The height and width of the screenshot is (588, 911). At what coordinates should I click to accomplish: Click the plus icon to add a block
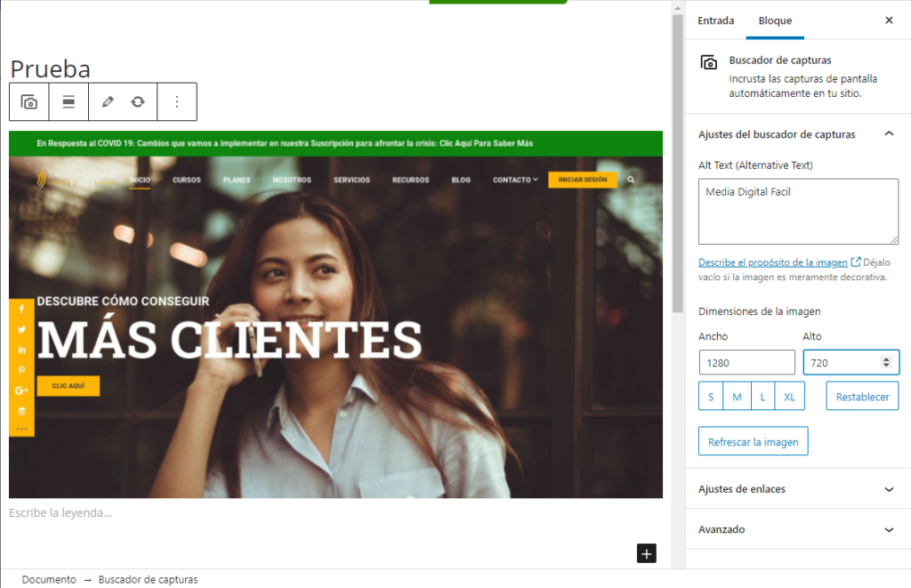click(646, 553)
